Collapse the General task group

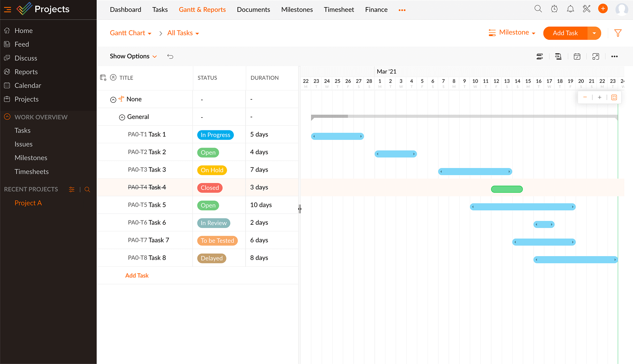(x=122, y=117)
